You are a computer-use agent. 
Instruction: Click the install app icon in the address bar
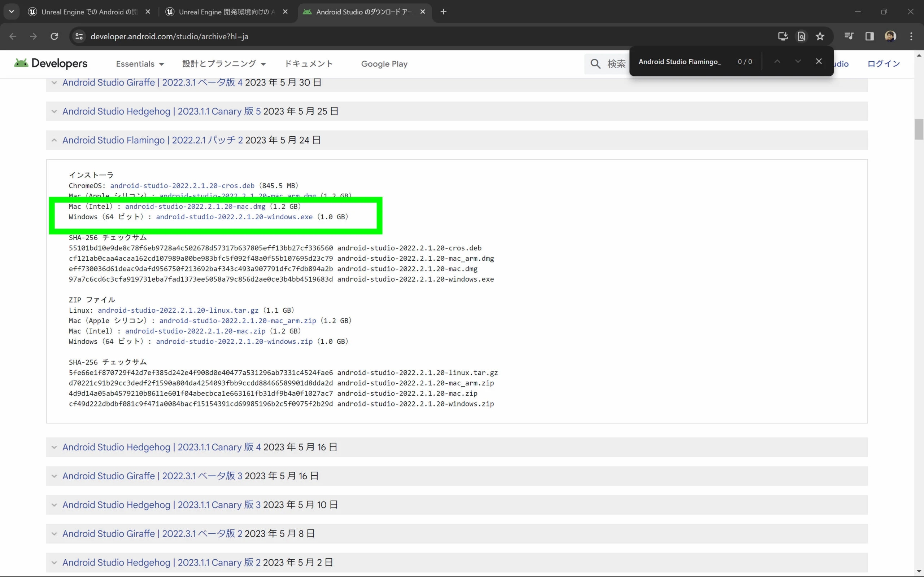click(x=783, y=36)
